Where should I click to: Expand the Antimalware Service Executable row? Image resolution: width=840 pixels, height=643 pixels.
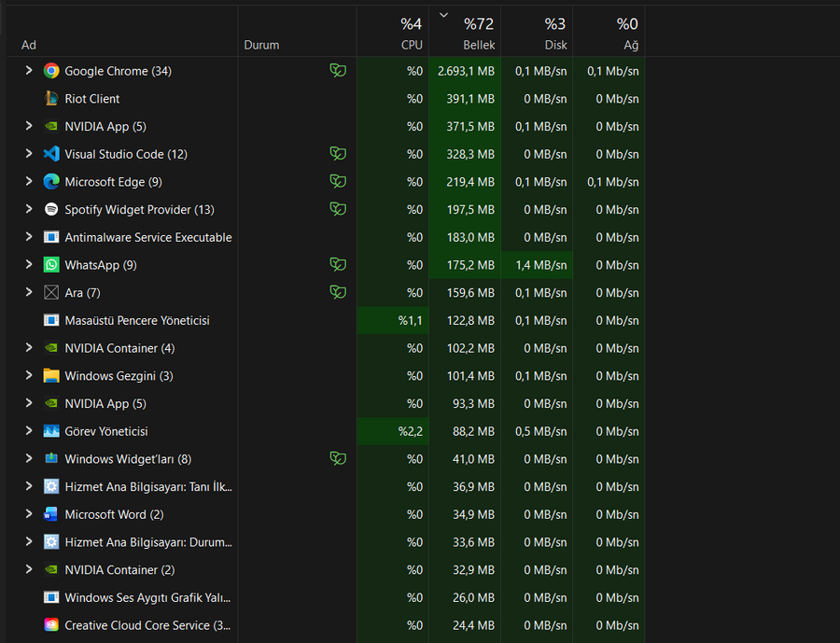coord(29,236)
